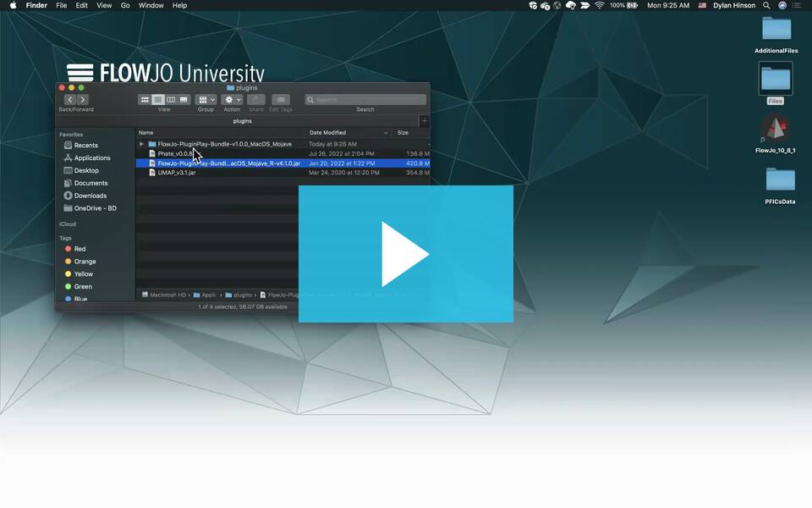Open the Edit menu

click(82, 5)
